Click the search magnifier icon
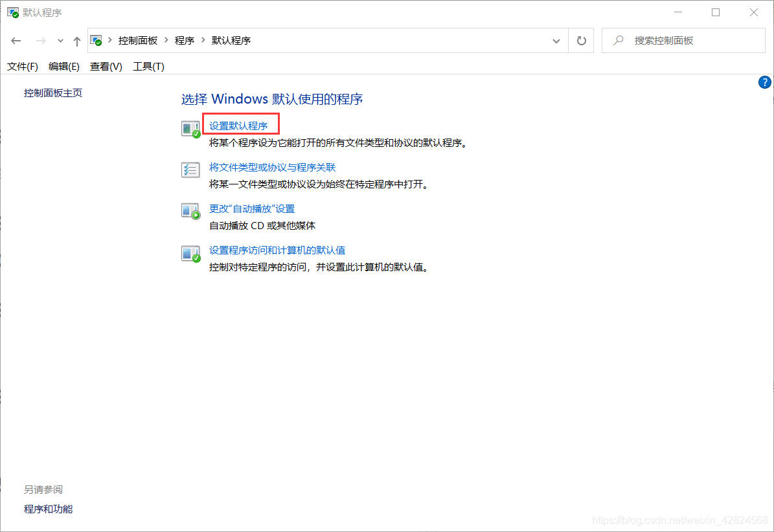 point(618,40)
